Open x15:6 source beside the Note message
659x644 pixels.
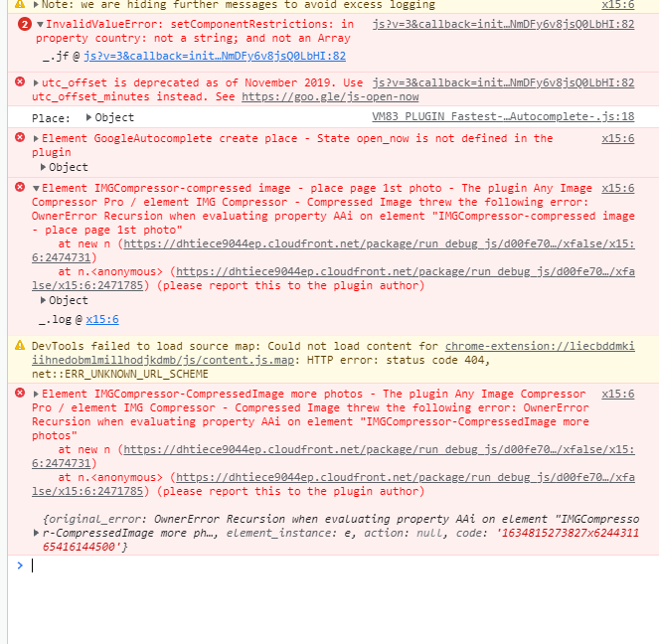[618, 5]
